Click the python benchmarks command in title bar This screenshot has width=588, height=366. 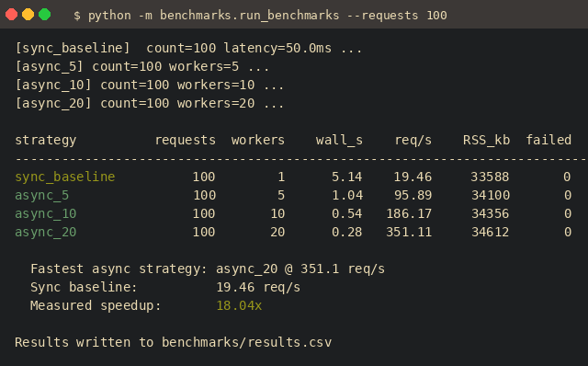[260, 16]
